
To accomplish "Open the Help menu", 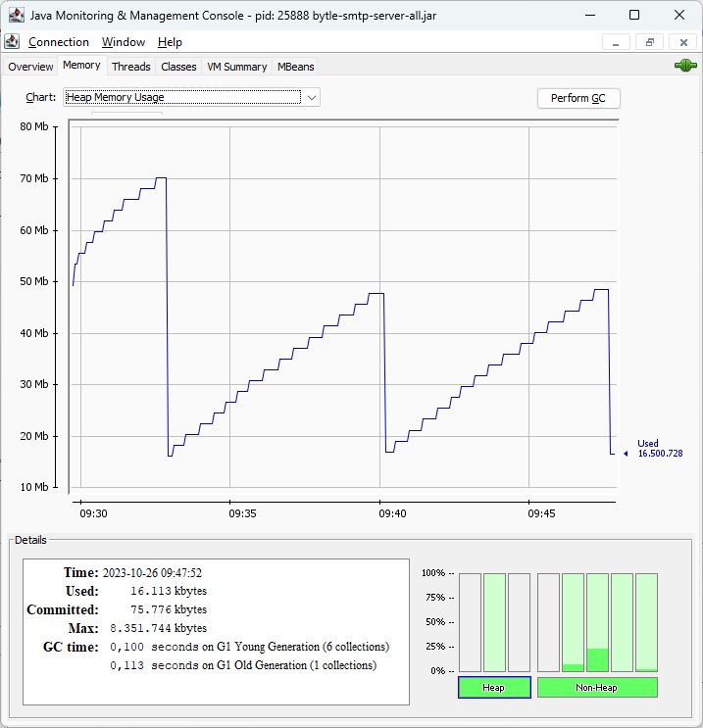I will pyautogui.click(x=170, y=42).
